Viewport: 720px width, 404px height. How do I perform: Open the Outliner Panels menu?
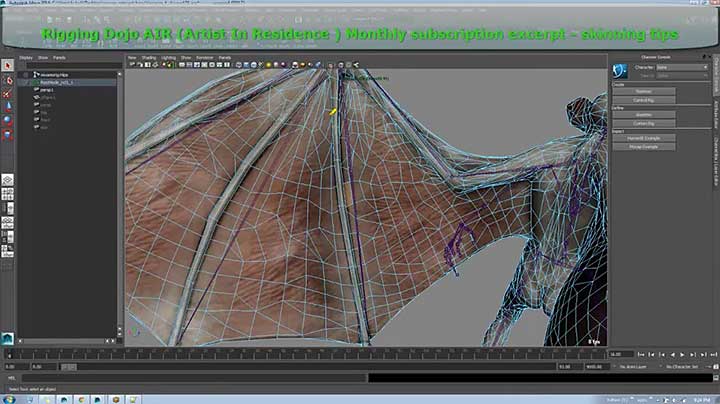tap(59, 58)
